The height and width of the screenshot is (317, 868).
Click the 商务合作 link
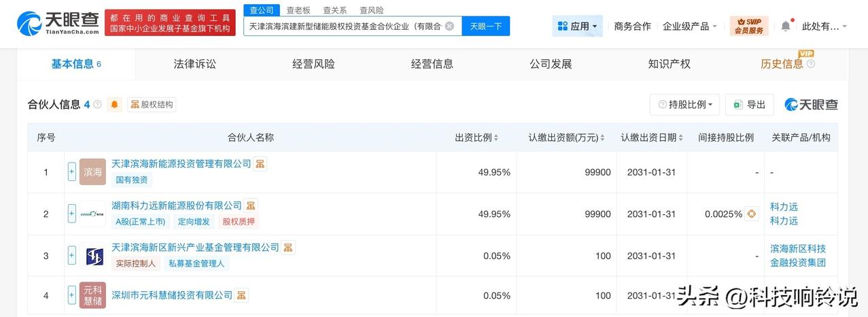click(x=632, y=27)
